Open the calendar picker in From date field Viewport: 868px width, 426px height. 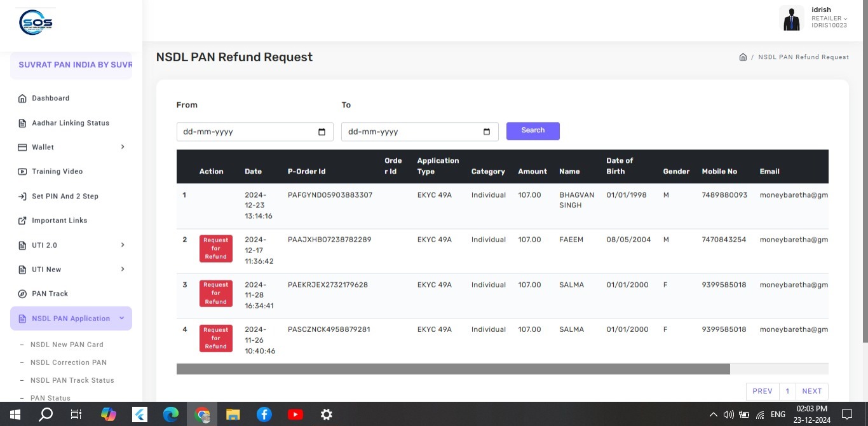click(322, 132)
